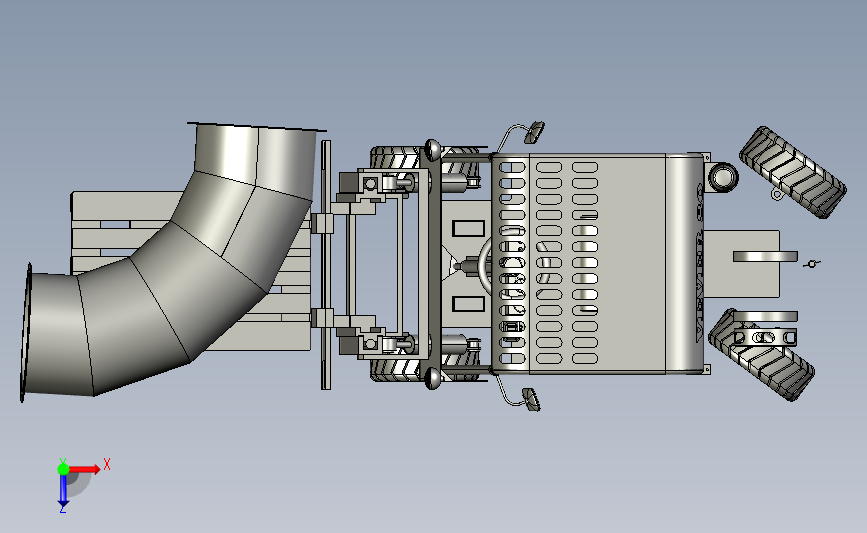The height and width of the screenshot is (533, 867).
Task: Click the red X axis arrow of the triad
Action: (84, 469)
